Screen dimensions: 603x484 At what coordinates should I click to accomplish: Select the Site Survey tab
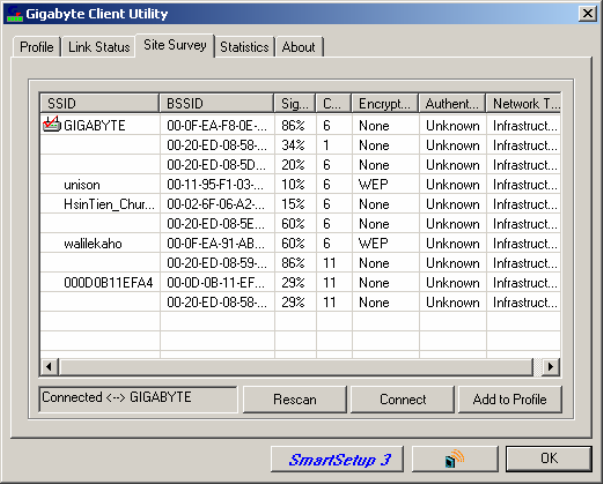click(175, 45)
